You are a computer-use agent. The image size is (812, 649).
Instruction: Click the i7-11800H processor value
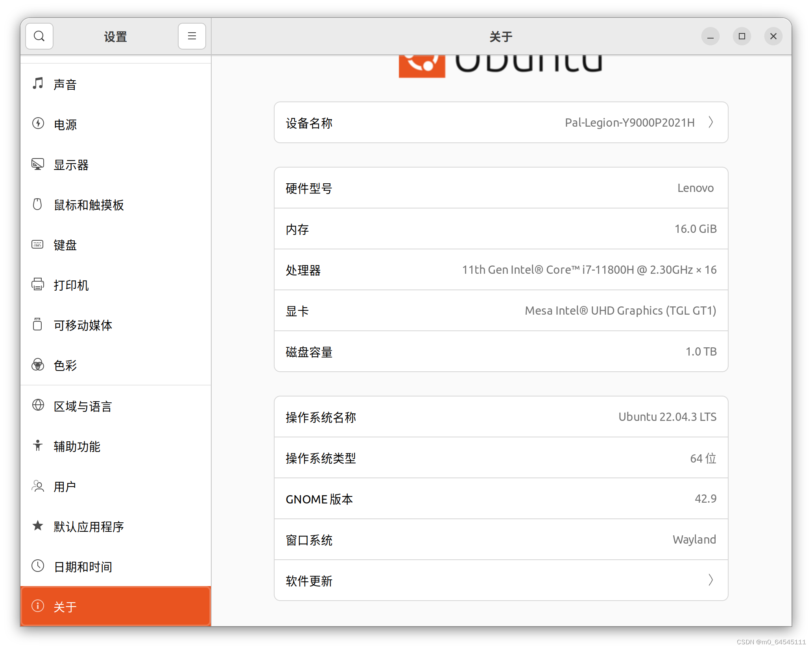click(x=589, y=270)
